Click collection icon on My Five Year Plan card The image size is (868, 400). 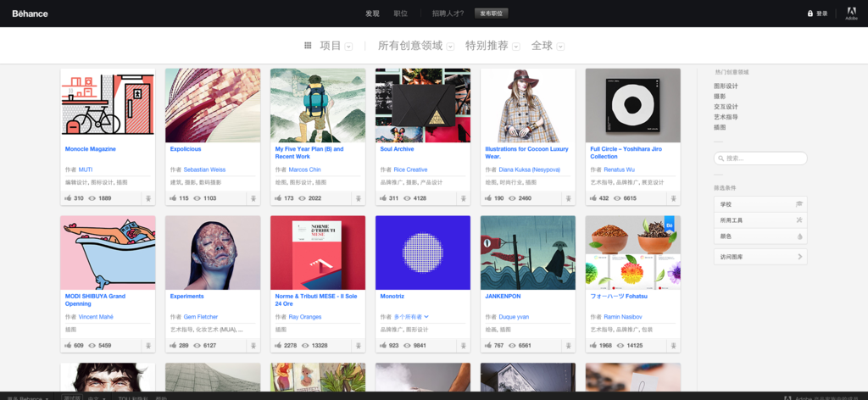coord(359,198)
